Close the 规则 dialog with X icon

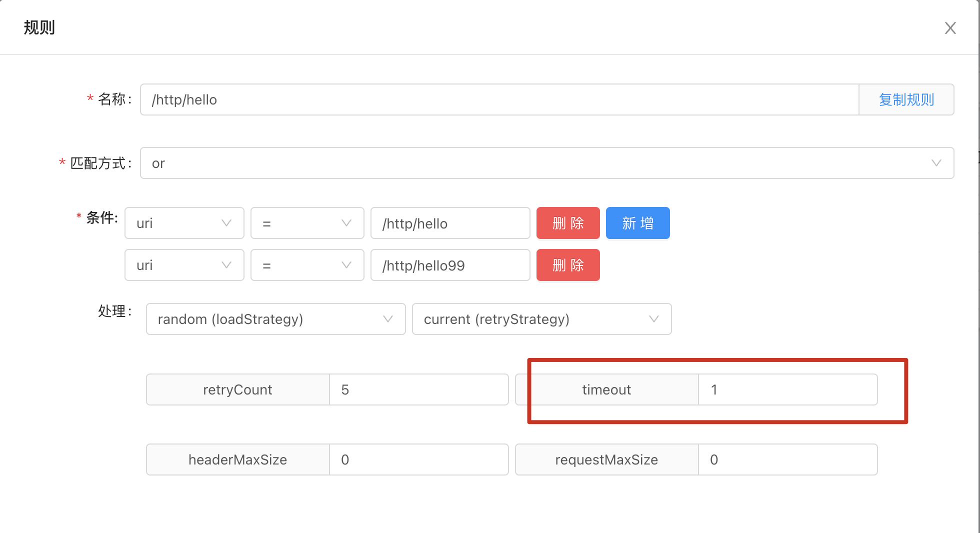(950, 28)
